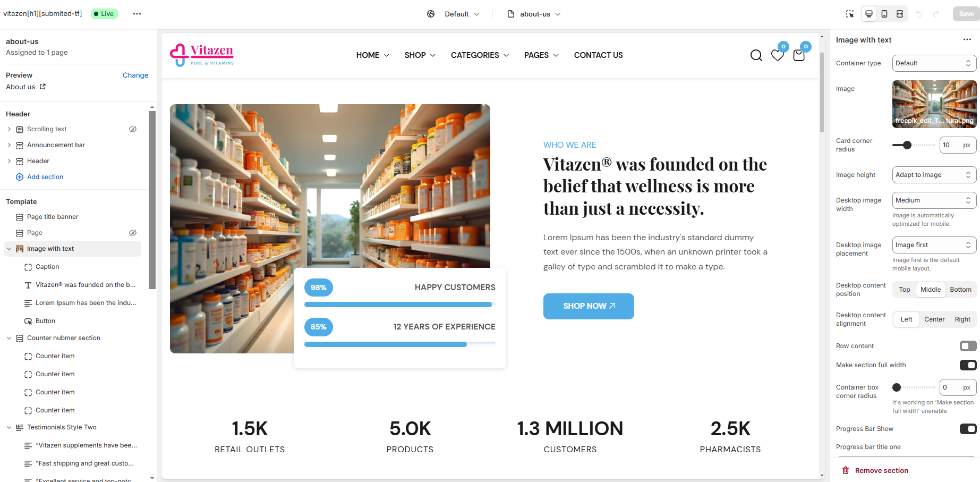Click the Vitazen logo
980x482 pixels.
[202, 55]
